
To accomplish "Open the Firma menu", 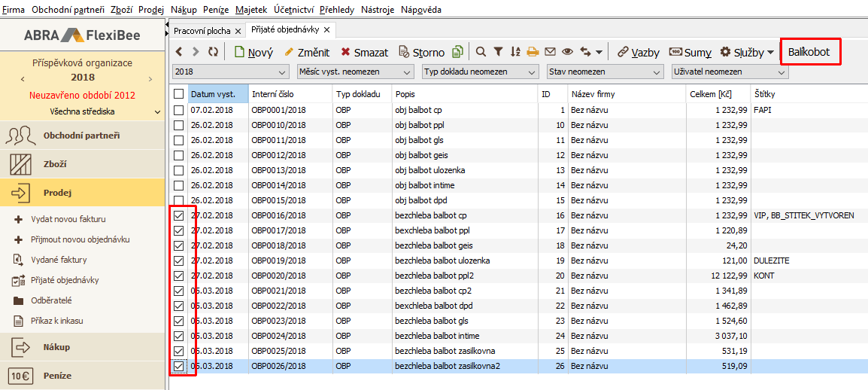I will pyautogui.click(x=14, y=10).
